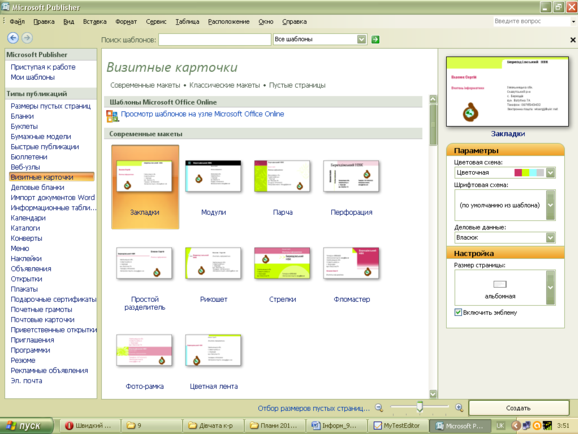Toggle the Включить эмблему checkbox
The height and width of the screenshot is (434, 578).
(458, 312)
